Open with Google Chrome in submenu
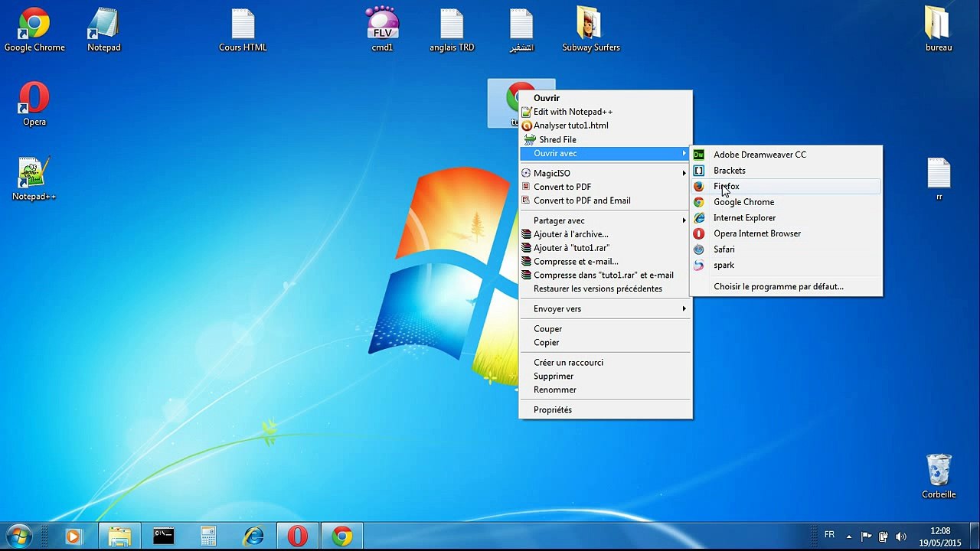 [786, 202]
